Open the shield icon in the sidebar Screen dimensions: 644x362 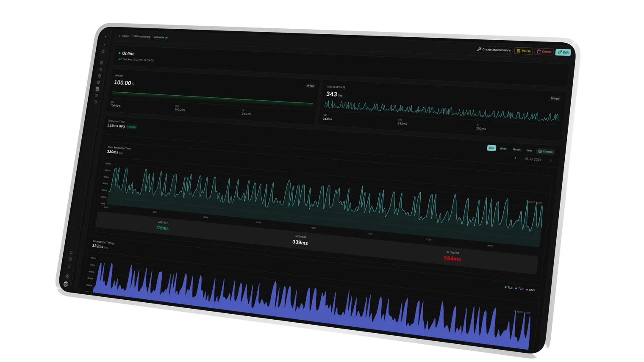(69, 267)
